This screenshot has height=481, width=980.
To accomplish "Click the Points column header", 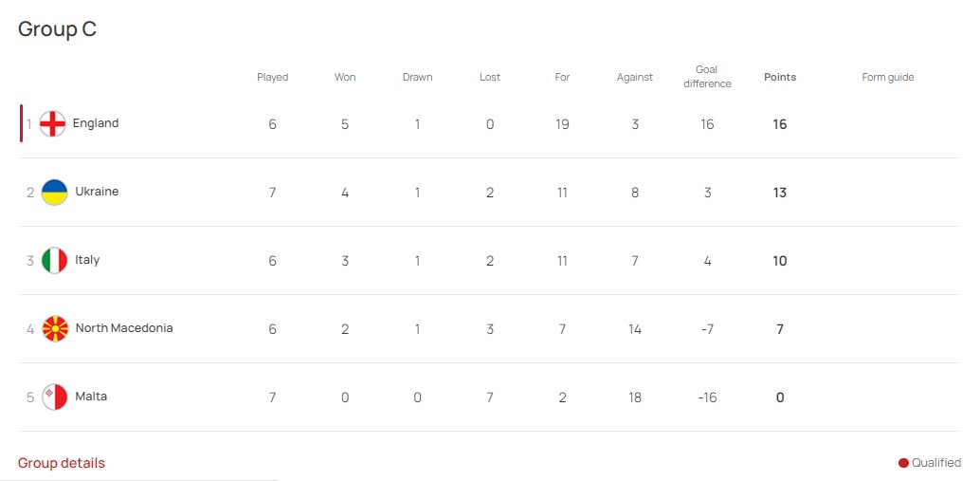I will click(780, 78).
